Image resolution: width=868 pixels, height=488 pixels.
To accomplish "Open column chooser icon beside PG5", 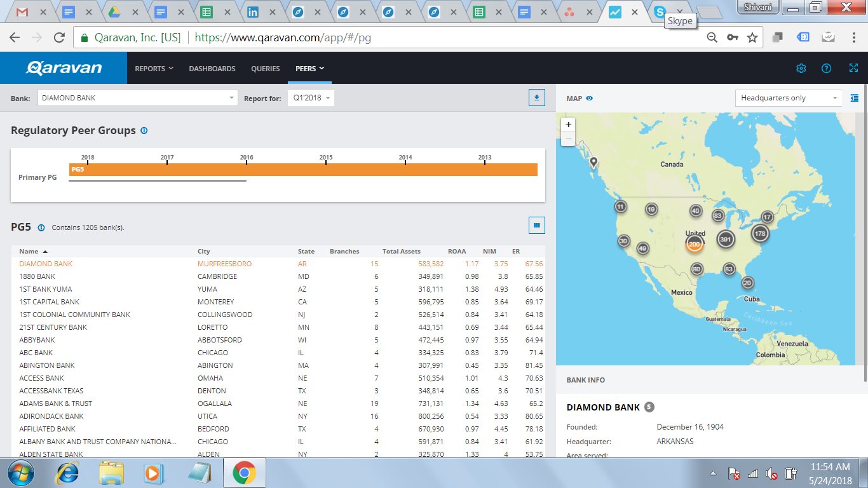I will tap(536, 225).
